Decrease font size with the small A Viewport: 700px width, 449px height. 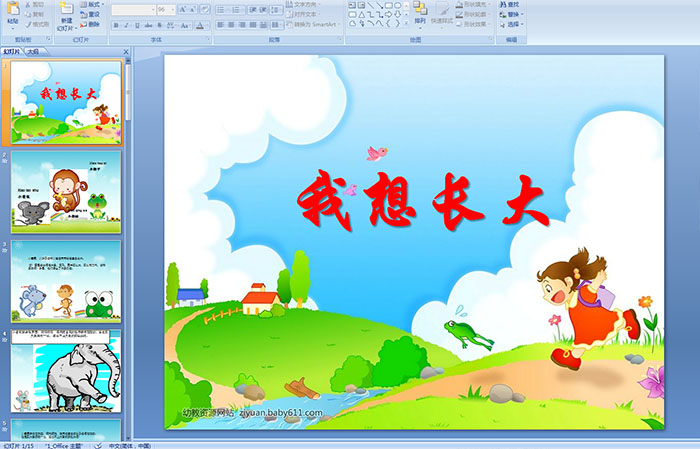click(x=193, y=9)
